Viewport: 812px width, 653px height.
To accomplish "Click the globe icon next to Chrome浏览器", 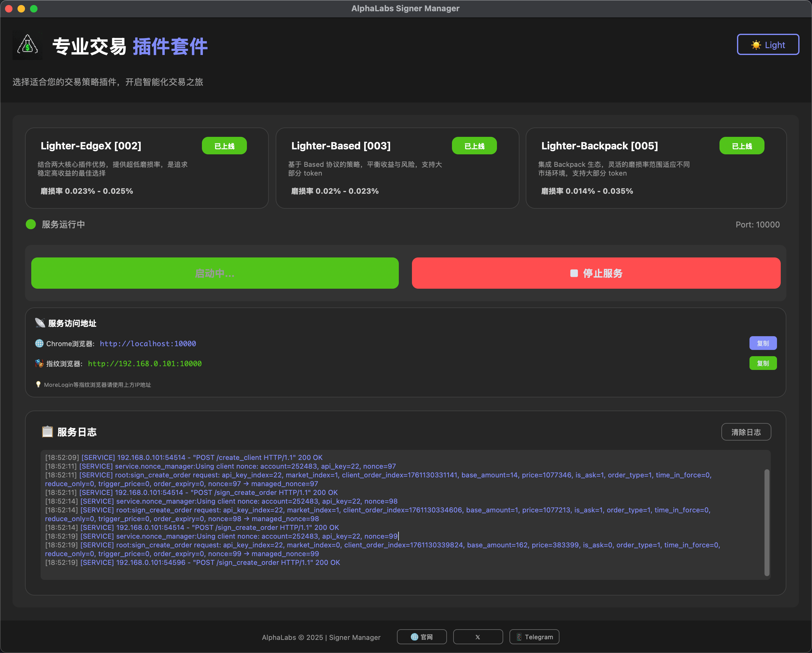I will [39, 343].
